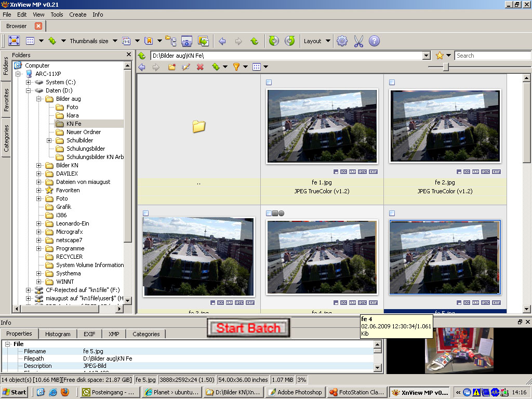532x399 pixels.
Task: Rotate right with green clockwise icon
Action: (x=289, y=41)
